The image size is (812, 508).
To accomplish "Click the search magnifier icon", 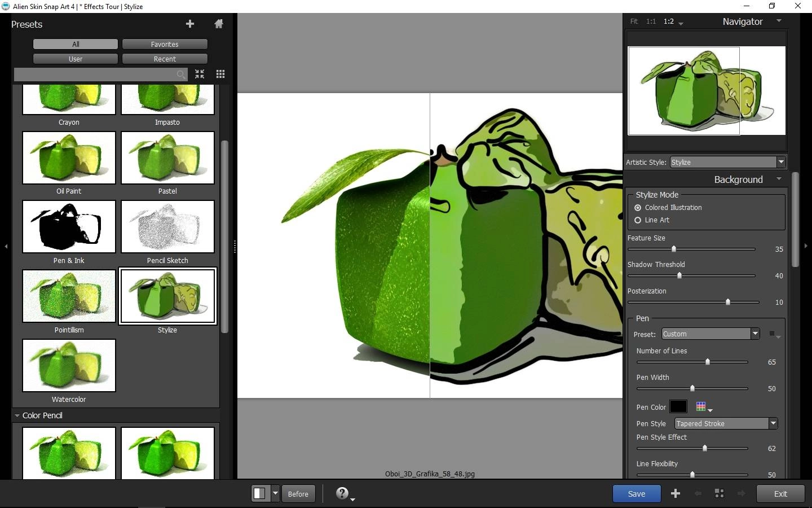I will pos(180,74).
